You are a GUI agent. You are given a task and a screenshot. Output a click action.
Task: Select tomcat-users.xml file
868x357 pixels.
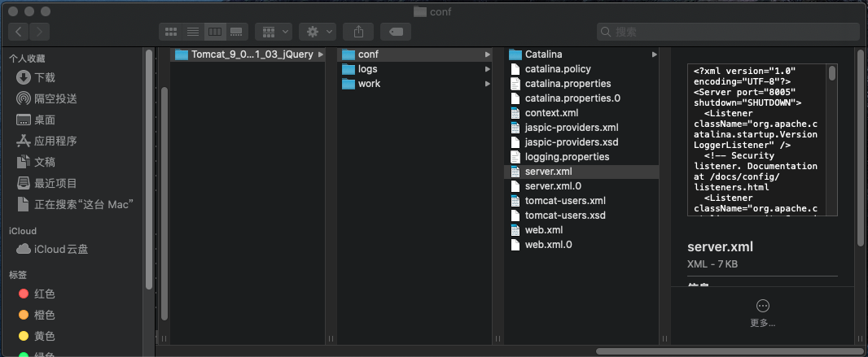581,201
